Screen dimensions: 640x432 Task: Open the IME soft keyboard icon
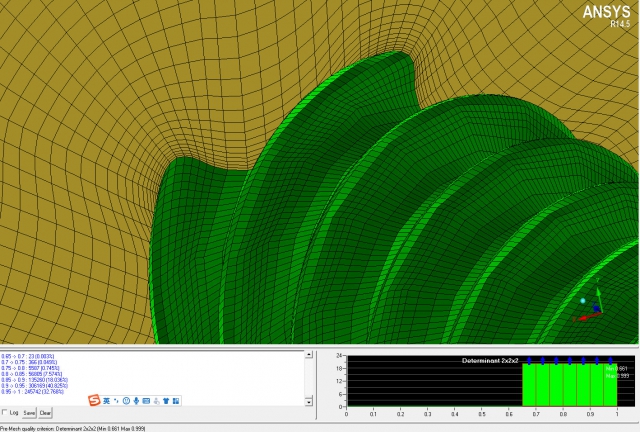click(x=146, y=400)
